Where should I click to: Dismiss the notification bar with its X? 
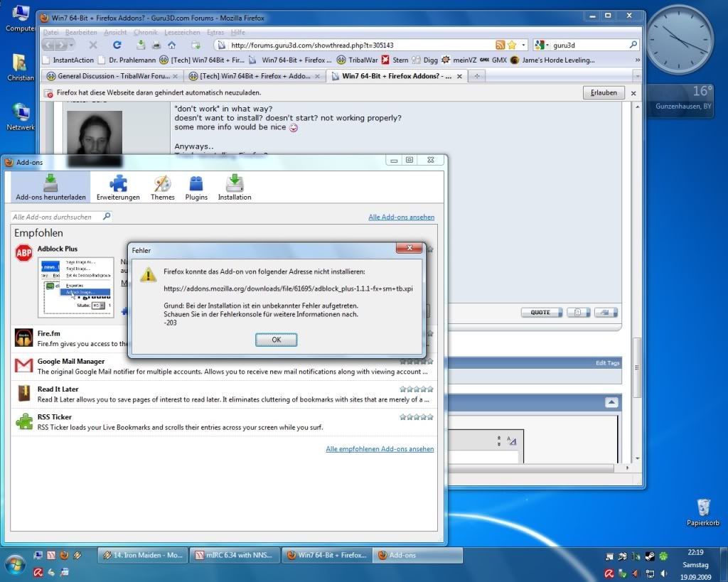[633, 93]
